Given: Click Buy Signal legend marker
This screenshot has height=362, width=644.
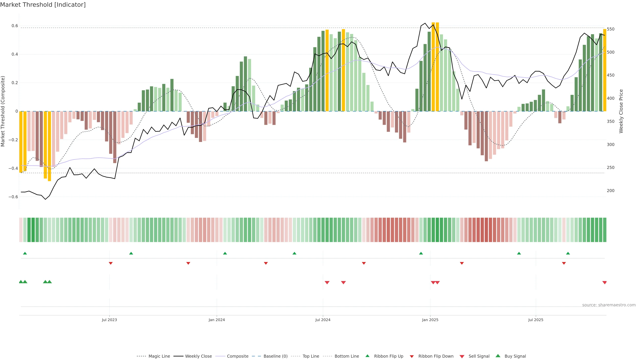Looking at the screenshot, I should [x=498, y=356].
